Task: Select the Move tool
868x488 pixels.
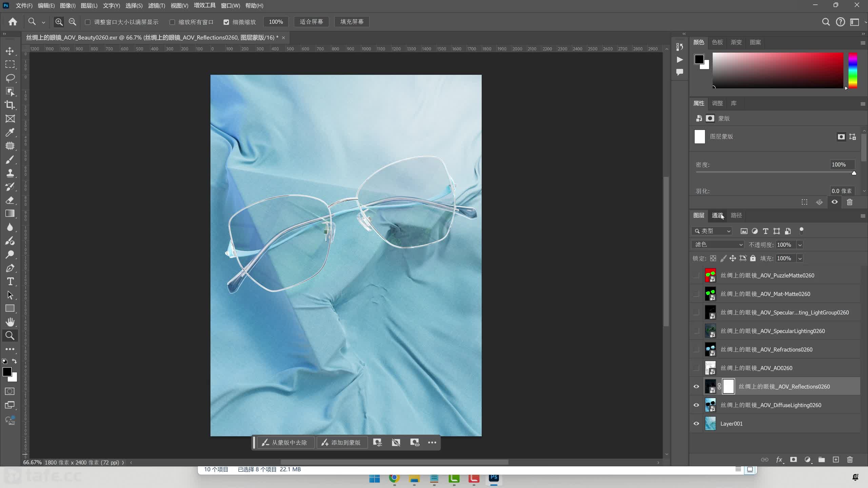Action: click(x=10, y=51)
